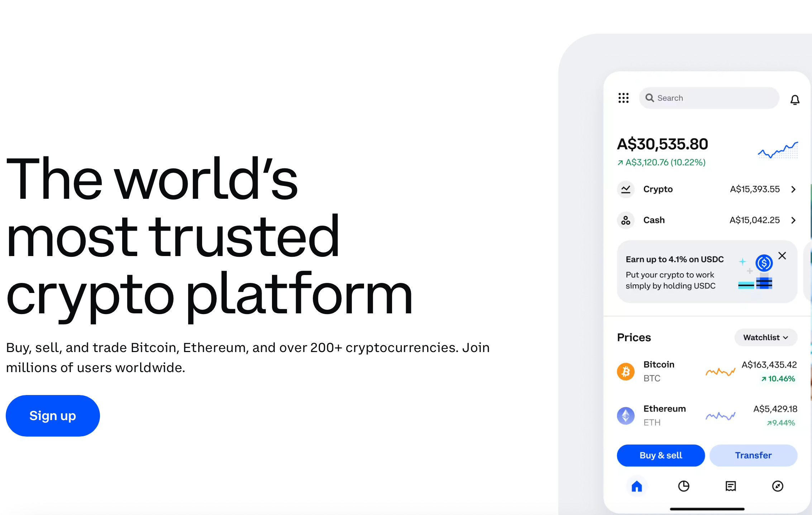
Task: Click the Crypto balance chart icon
Action: coord(626,189)
